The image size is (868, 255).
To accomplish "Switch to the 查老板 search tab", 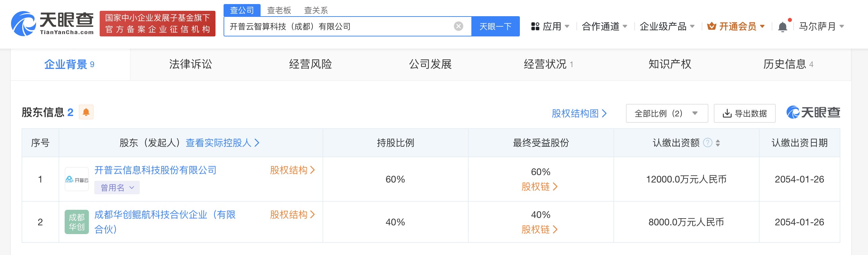I will click(279, 10).
